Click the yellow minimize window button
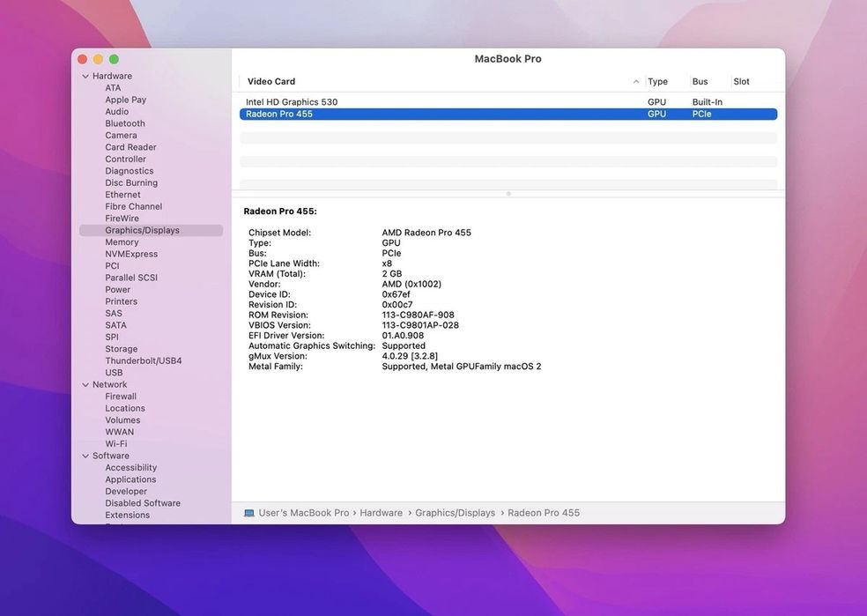867x616 pixels. click(98, 59)
